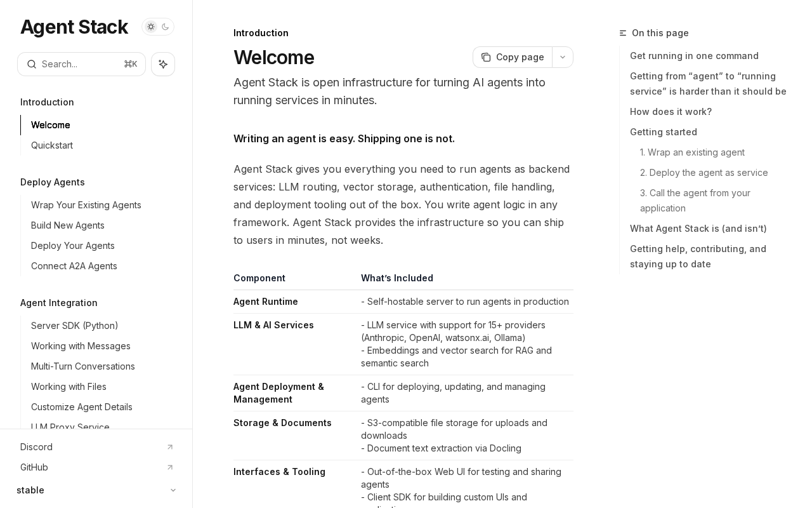
Task: Click the Deploy Agents sidebar heading
Action: (53, 182)
